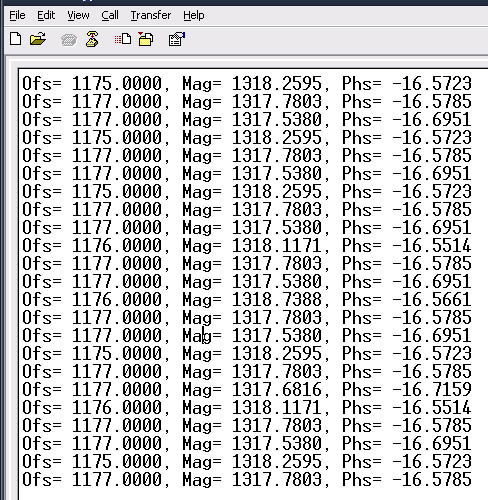
Task: Click the Disconnect phone toolbar icon
Action: pyautogui.click(x=92, y=39)
